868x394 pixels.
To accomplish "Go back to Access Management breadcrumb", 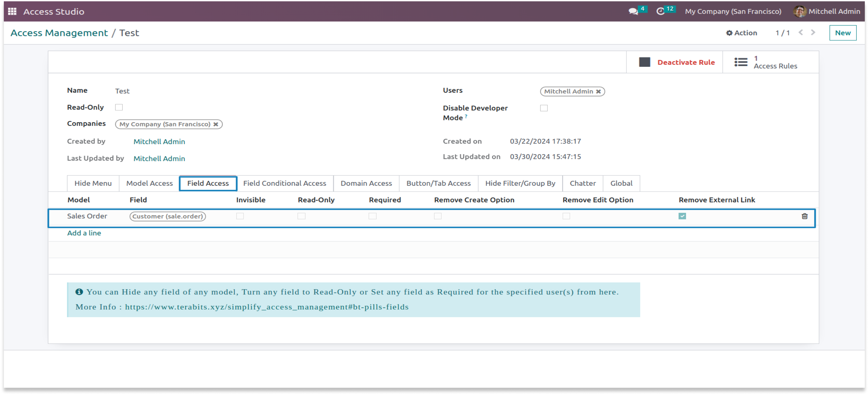I will [59, 33].
